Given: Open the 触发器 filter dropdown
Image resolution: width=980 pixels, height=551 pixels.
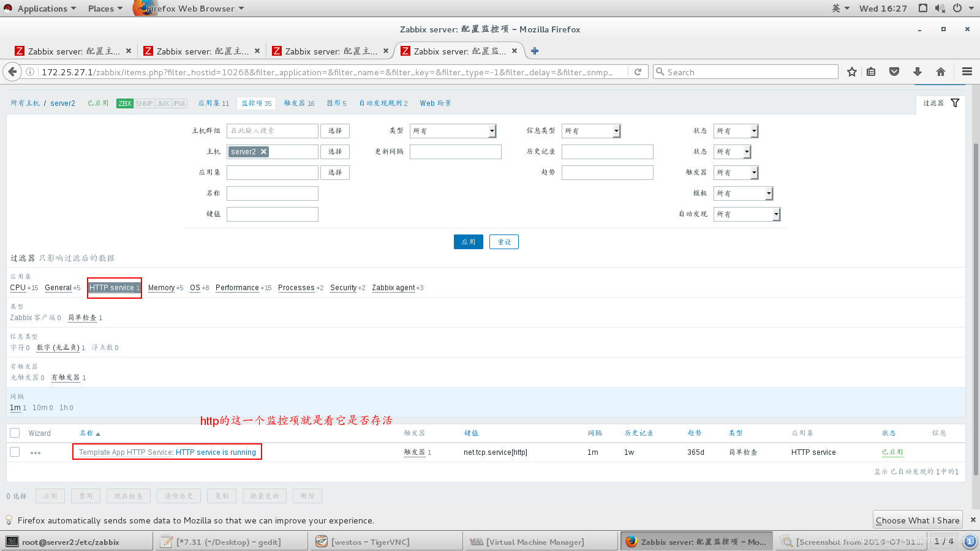Looking at the screenshot, I should 736,173.
